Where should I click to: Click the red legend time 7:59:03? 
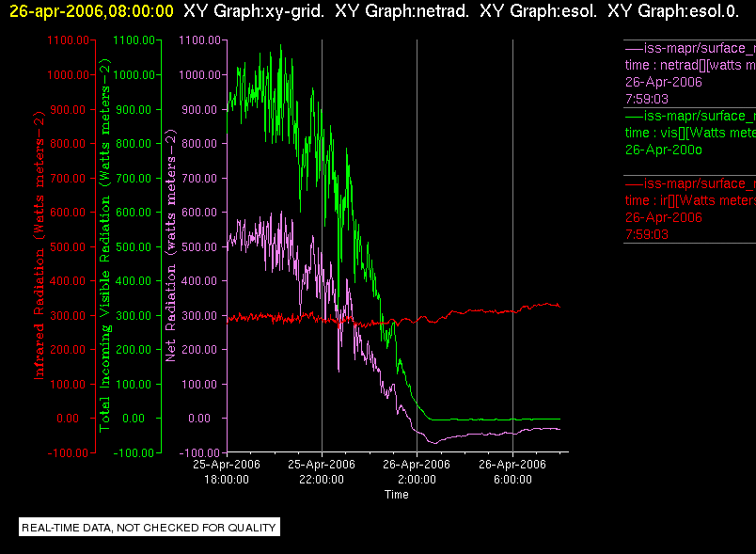(x=647, y=235)
